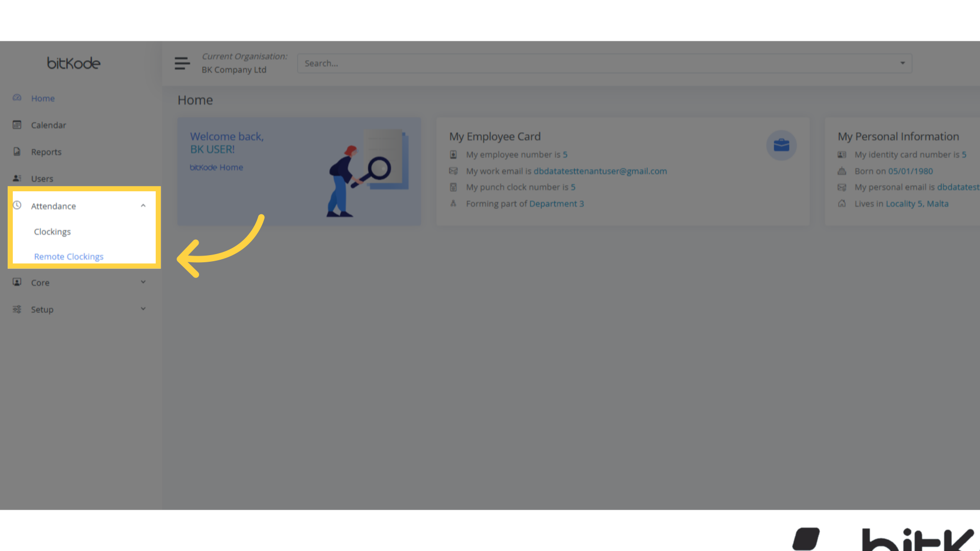Click the Users people icon

coord(17,178)
